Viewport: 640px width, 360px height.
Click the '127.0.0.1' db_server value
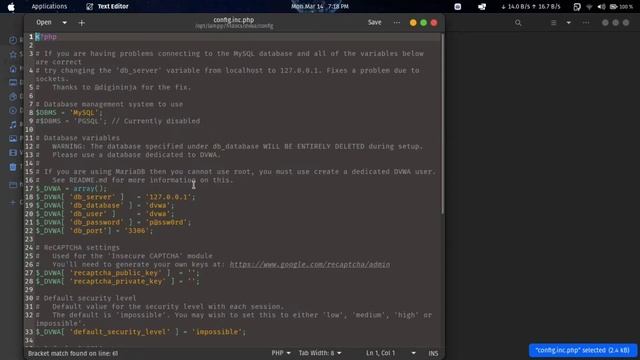(x=169, y=197)
